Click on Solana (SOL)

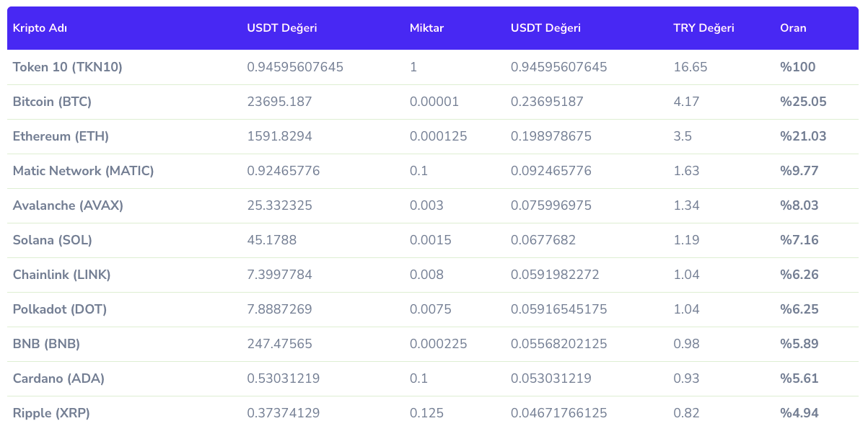(53, 240)
